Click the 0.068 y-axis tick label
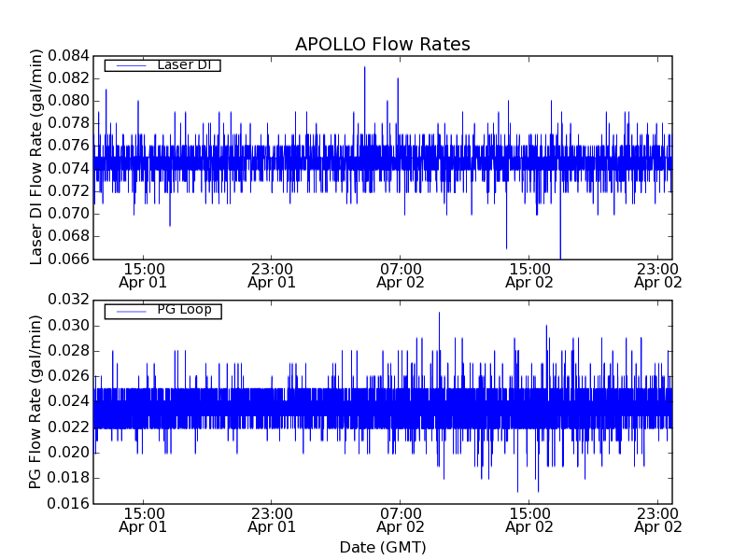 68,236
